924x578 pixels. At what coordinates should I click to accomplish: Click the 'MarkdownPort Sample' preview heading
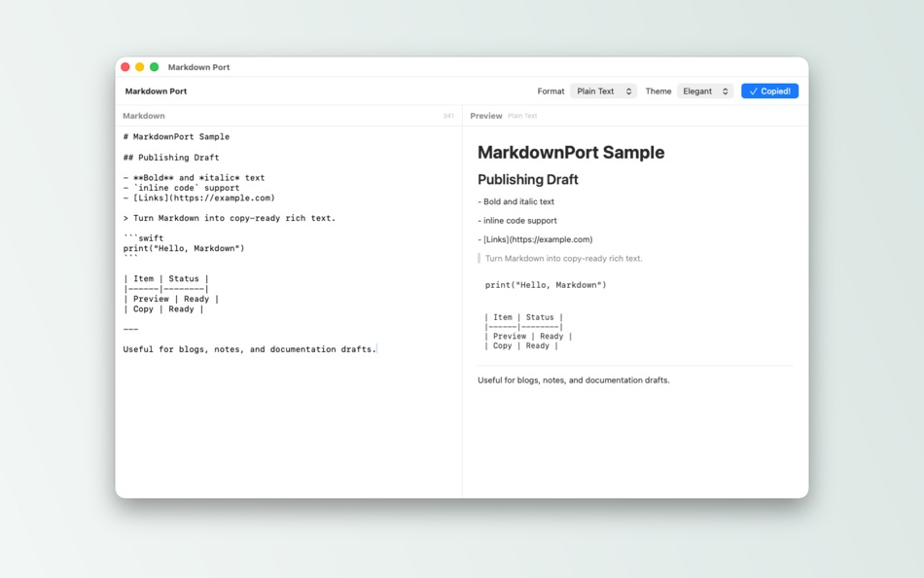click(x=571, y=152)
